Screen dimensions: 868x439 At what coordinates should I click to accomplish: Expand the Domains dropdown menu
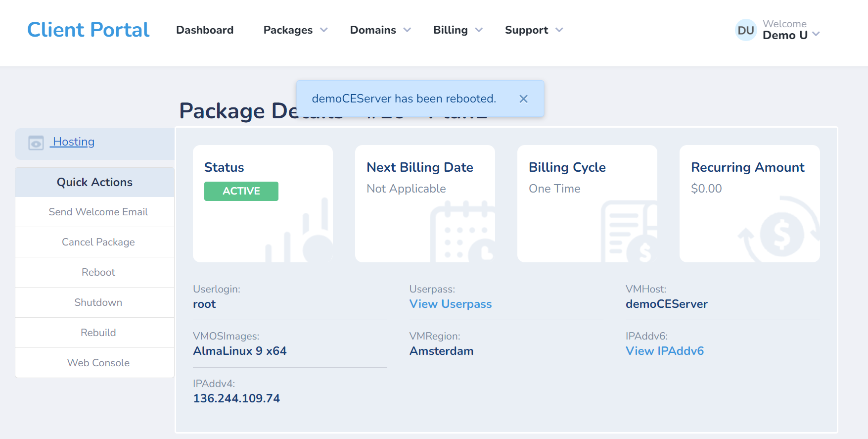380,30
